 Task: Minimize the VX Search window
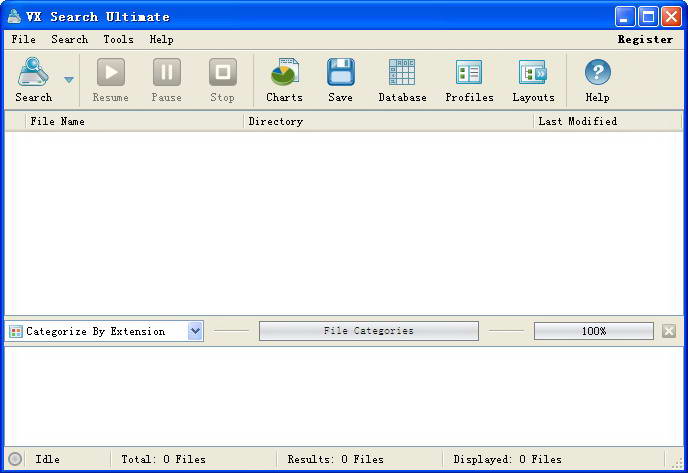tap(625, 17)
